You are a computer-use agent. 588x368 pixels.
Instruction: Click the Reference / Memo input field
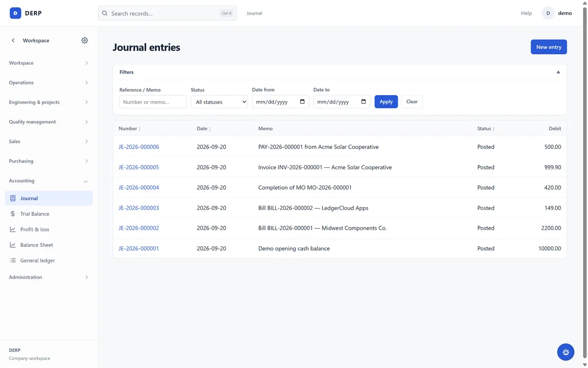tap(153, 102)
